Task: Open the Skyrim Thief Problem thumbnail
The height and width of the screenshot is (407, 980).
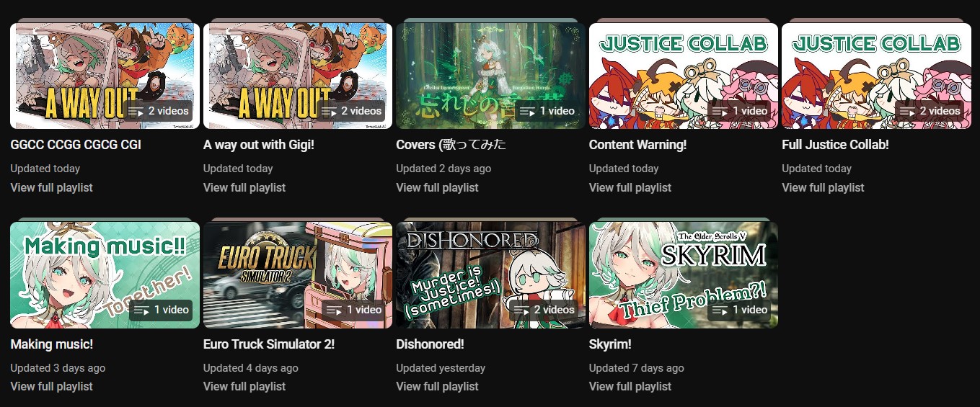Action: pos(684,274)
